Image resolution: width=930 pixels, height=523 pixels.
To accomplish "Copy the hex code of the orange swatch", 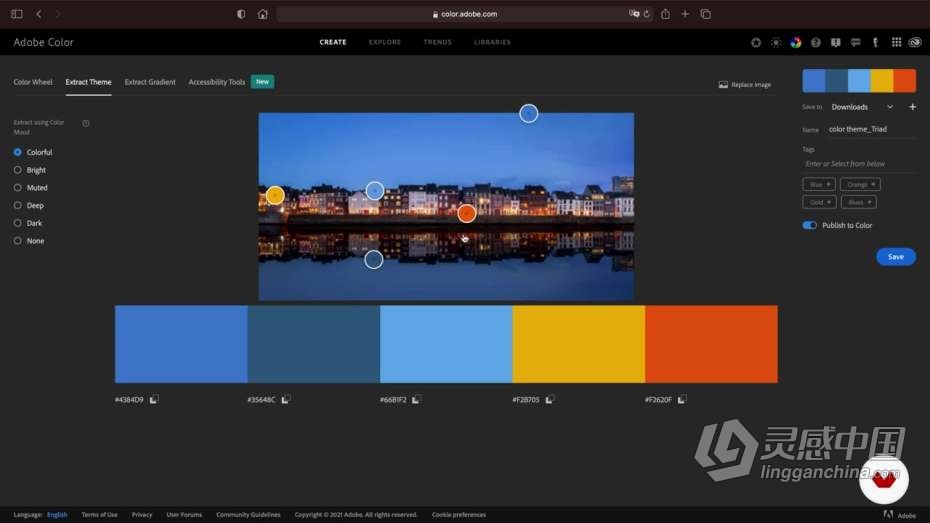I will [x=681, y=400].
